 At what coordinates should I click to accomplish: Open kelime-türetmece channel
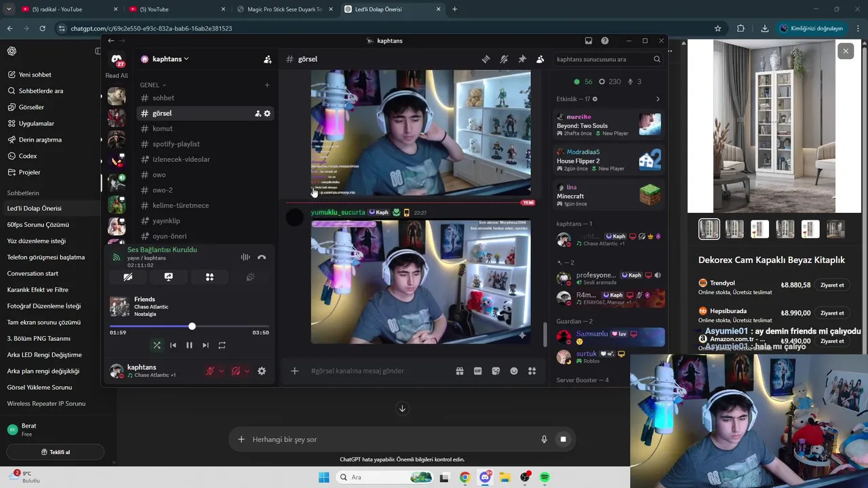coord(205,205)
